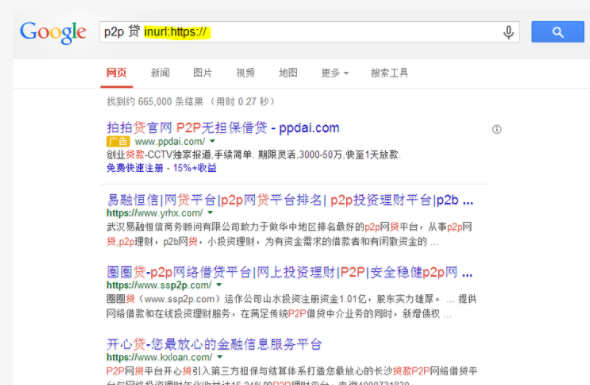Switch to the 新闻 tab
The width and height of the screenshot is (590, 385).
(x=160, y=73)
